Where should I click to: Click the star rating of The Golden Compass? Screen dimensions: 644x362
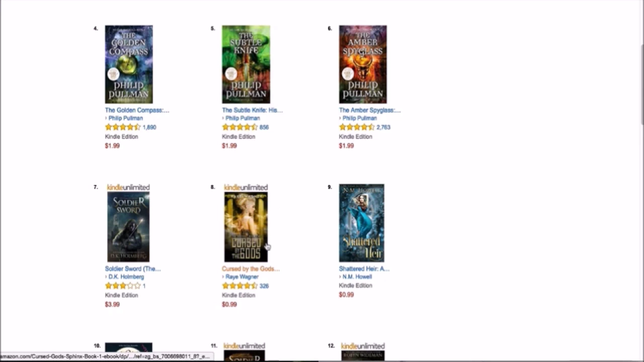(x=123, y=127)
